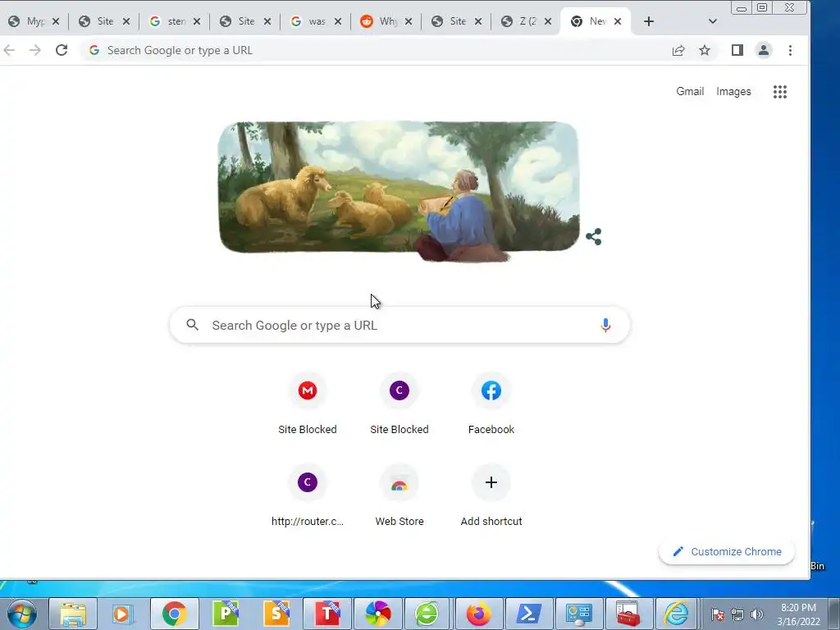Screen dimensions: 840x630
Task: Launch Firefox from the taskbar
Action: tap(478, 614)
